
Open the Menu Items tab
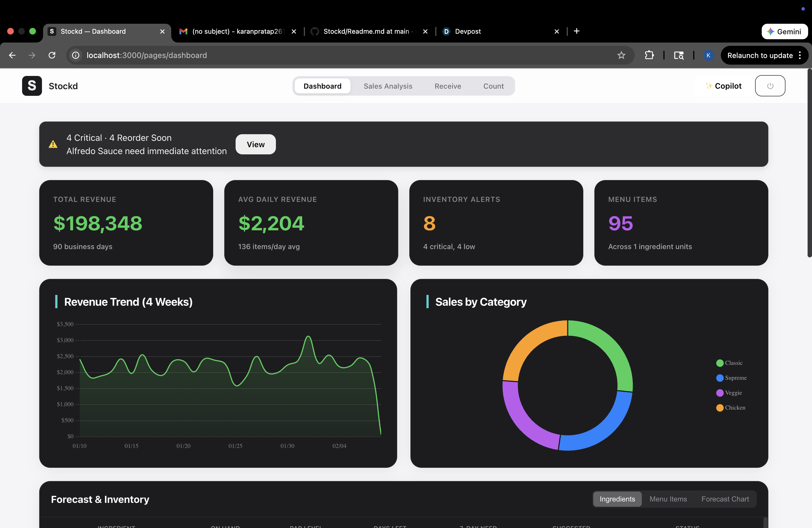(x=668, y=499)
